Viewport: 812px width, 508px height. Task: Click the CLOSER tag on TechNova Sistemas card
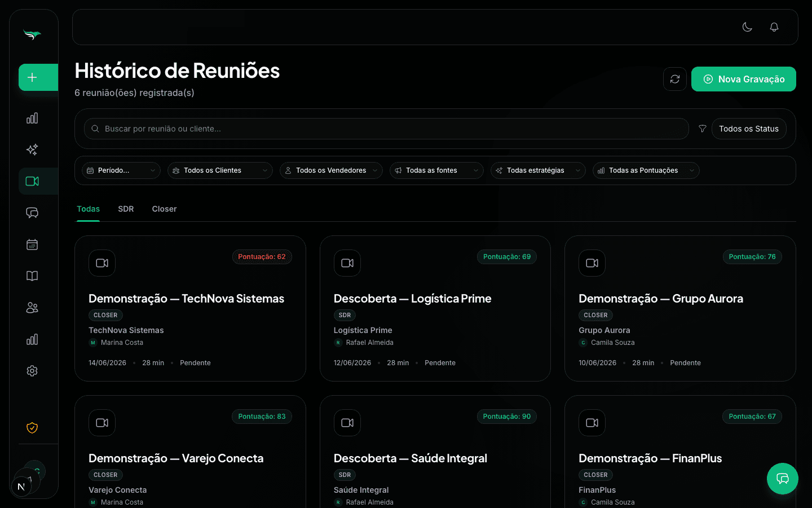105,316
